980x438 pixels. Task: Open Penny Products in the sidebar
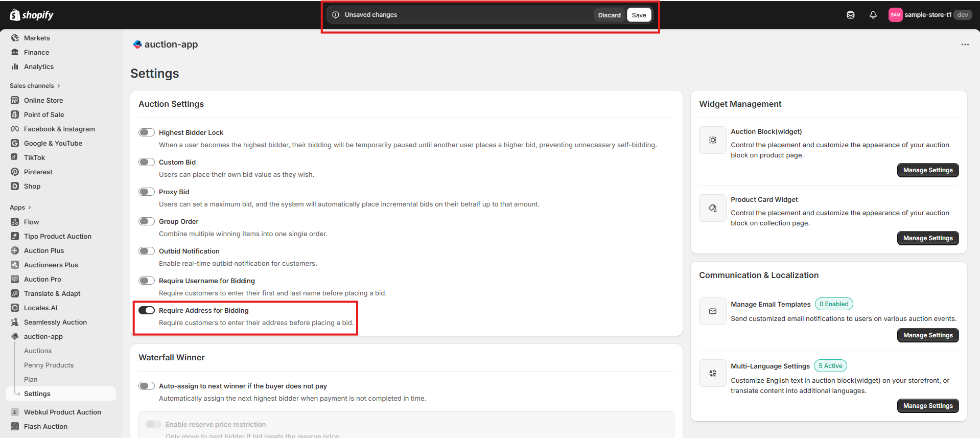coord(49,365)
